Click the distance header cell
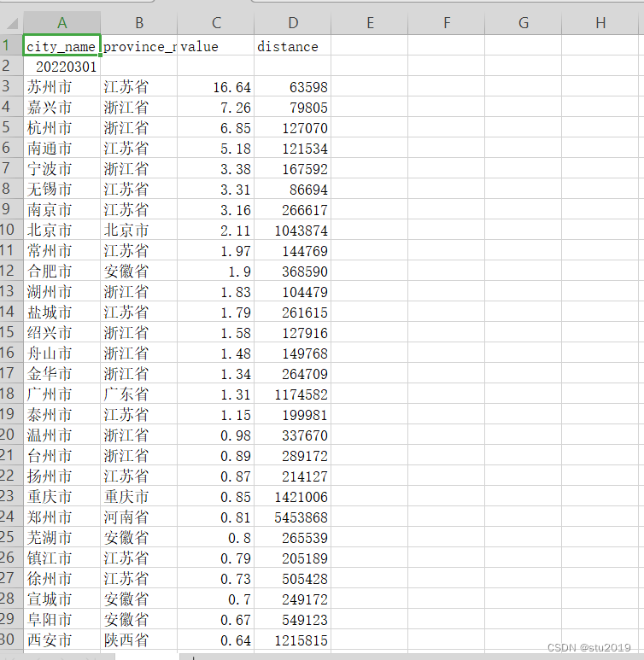Viewport: 644px width, 660px height. (293, 45)
